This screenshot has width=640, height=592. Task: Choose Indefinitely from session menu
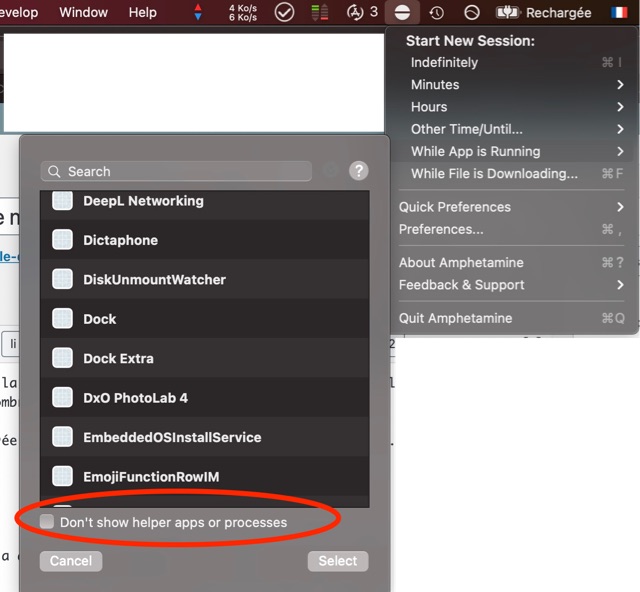click(444, 62)
